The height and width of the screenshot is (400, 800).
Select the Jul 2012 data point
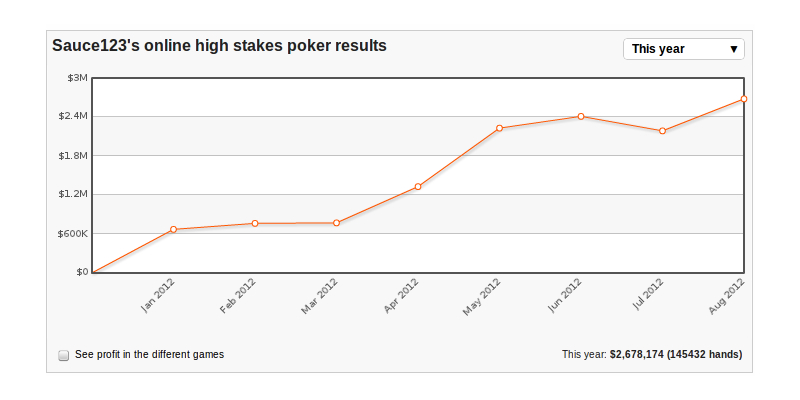click(662, 131)
